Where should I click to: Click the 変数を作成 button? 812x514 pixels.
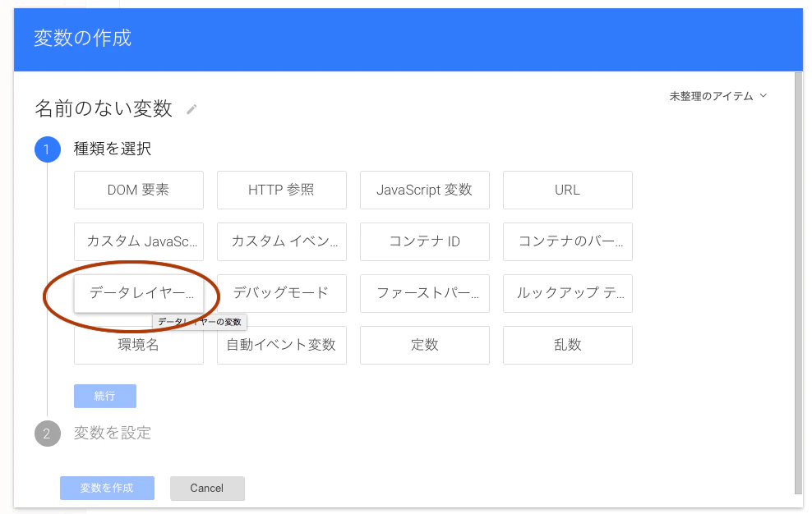pyautogui.click(x=107, y=488)
